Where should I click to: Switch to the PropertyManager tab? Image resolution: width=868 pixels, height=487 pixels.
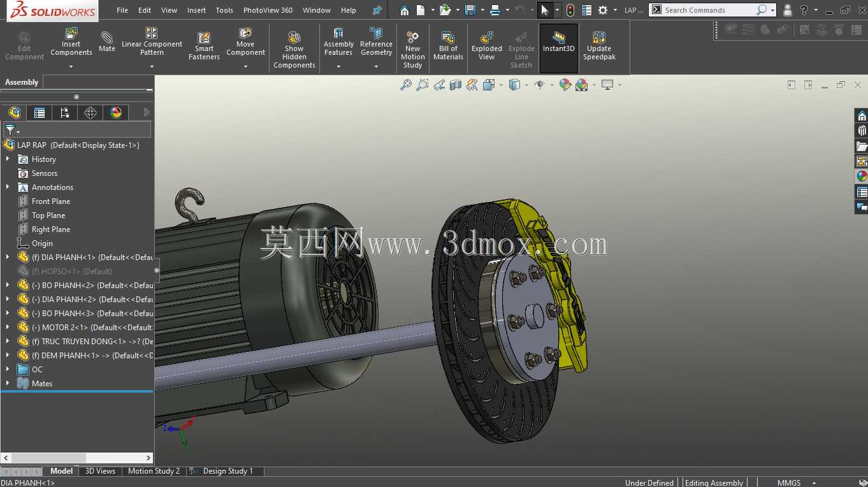(40, 113)
